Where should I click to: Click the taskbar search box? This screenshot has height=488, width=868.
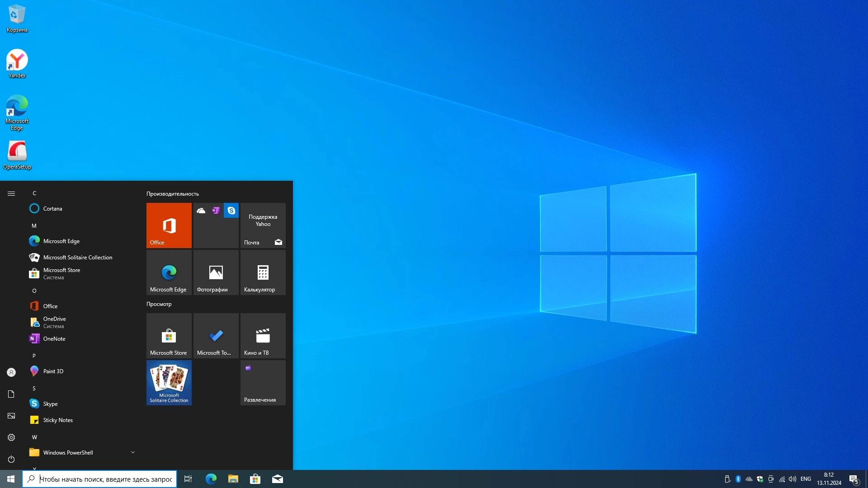(x=105, y=479)
